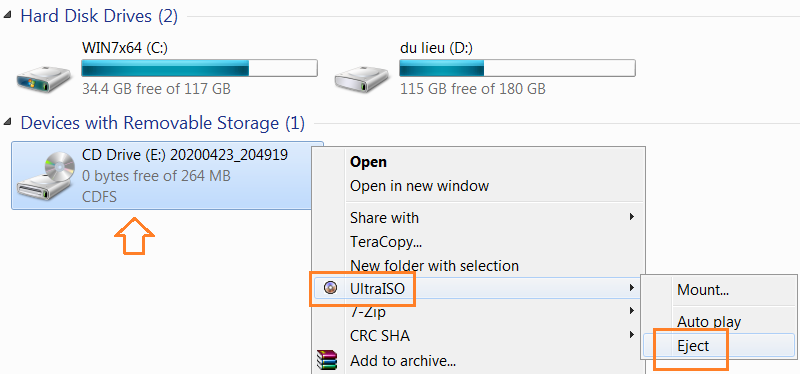Click the WinRAR books icon beside Add to archive
The image size is (800, 374).
tap(327, 361)
